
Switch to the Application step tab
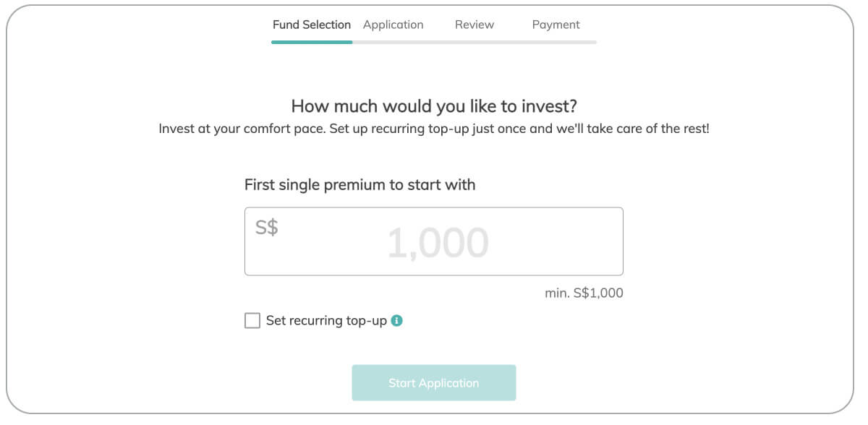point(393,25)
